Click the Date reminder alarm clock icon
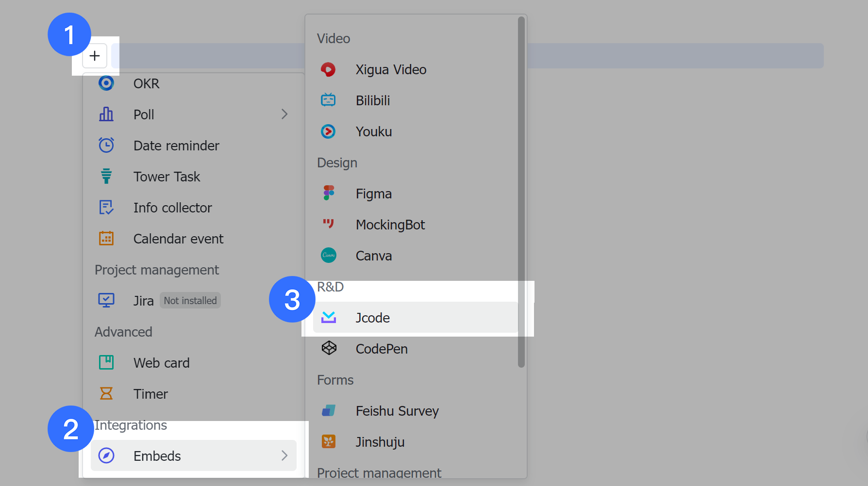The image size is (868, 486). tap(106, 145)
